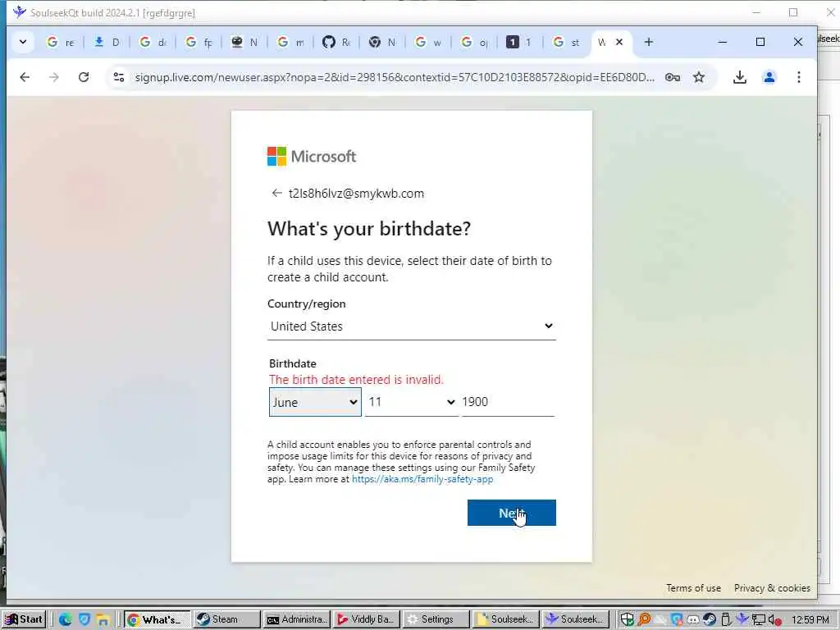Open the shield icon in quick launch

tap(84, 620)
